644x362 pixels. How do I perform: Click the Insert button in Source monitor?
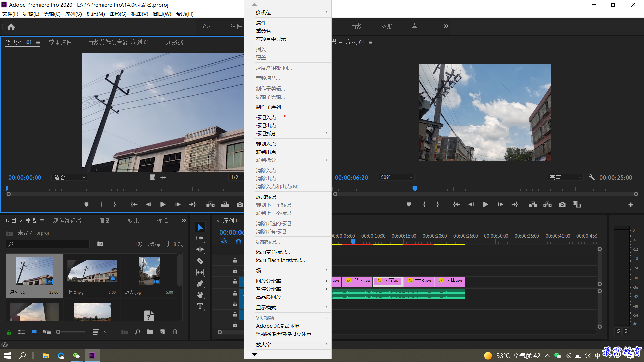coord(211,204)
